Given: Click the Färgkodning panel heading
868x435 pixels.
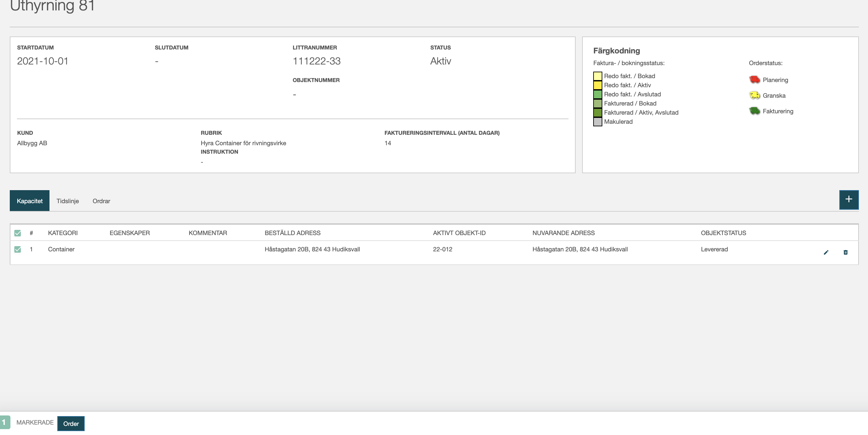Looking at the screenshot, I should tap(617, 50).
